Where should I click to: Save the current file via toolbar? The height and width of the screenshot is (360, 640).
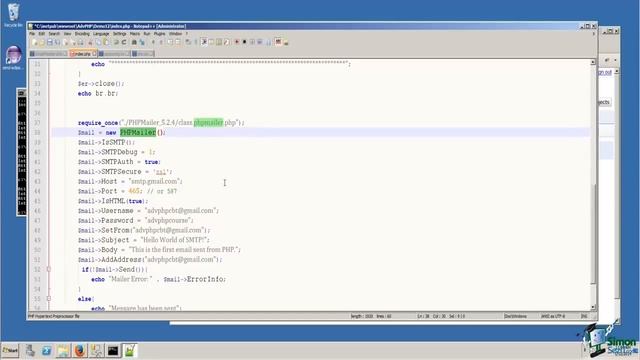pyautogui.click(x=50, y=42)
